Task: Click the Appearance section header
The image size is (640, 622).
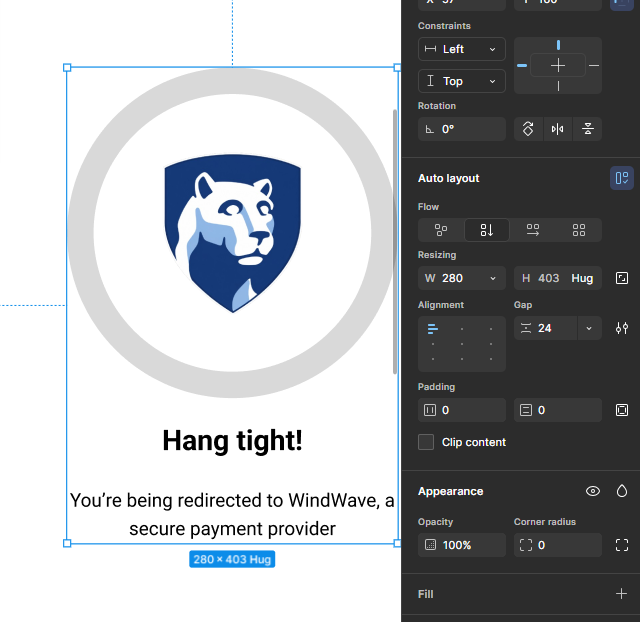Action: point(451,491)
